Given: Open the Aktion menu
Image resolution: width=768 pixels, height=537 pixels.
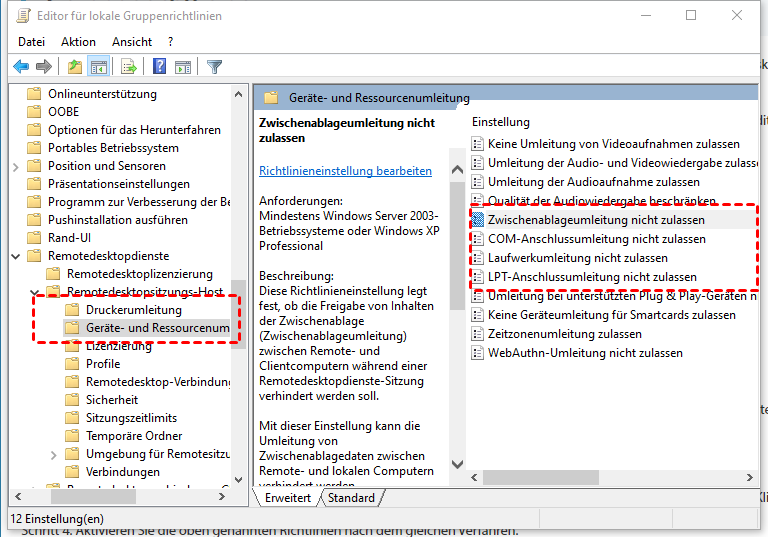Looking at the screenshot, I should 78,42.
